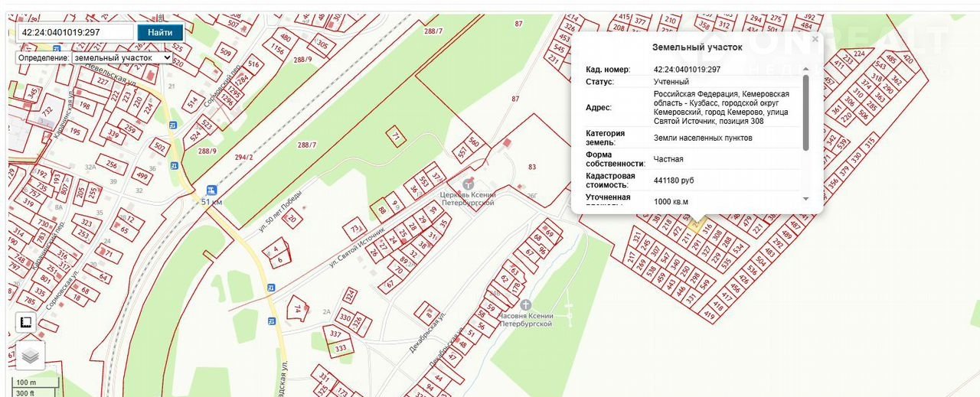Viewport: 980px width, 397px height.
Task: Click the 51 км railway station icon
Action: pyautogui.click(x=212, y=190)
